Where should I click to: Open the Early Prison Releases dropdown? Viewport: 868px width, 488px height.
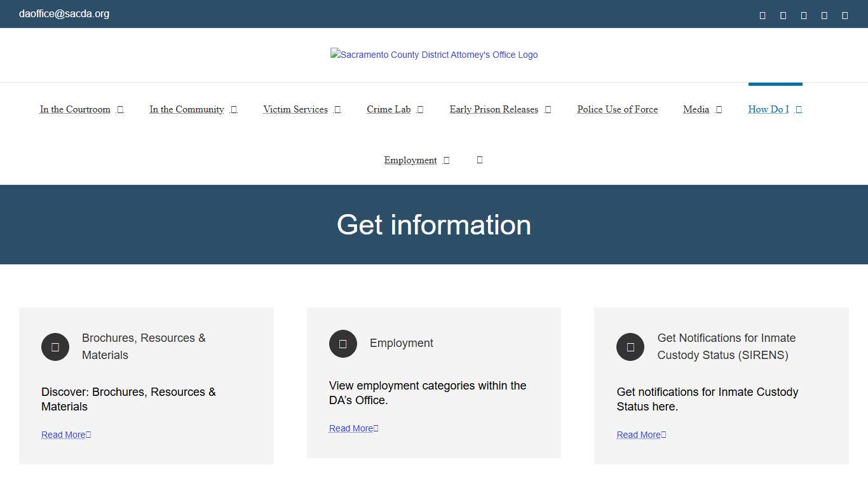tap(500, 109)
